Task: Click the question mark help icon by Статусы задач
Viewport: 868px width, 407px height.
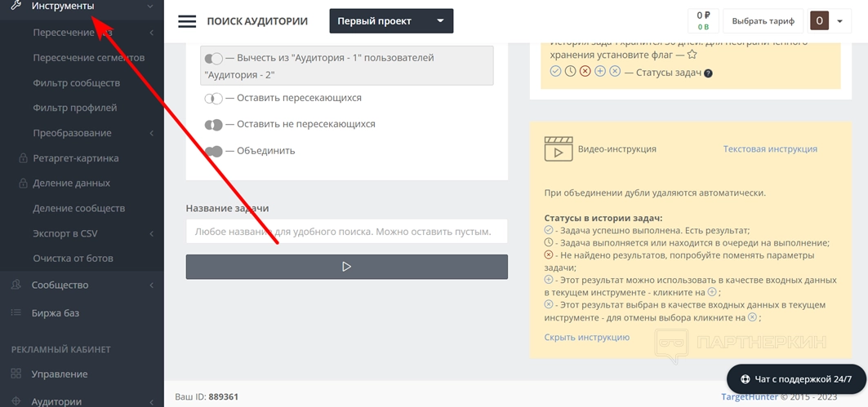Action: 709,73
